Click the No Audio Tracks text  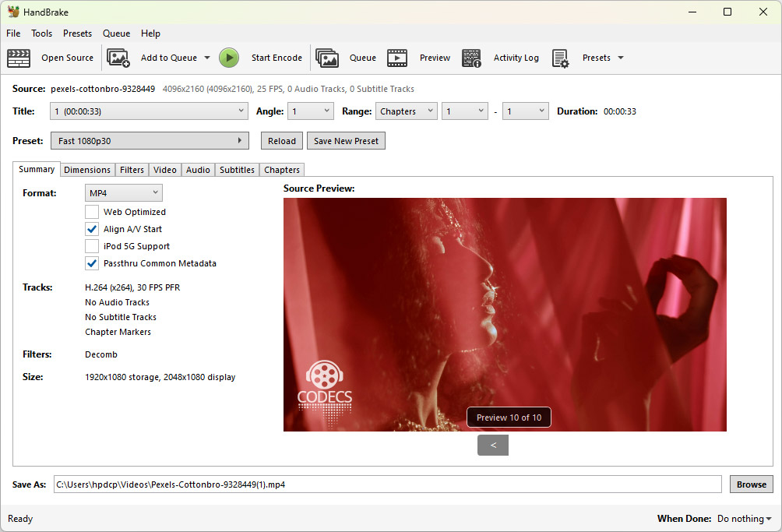[x=117, y=302]
